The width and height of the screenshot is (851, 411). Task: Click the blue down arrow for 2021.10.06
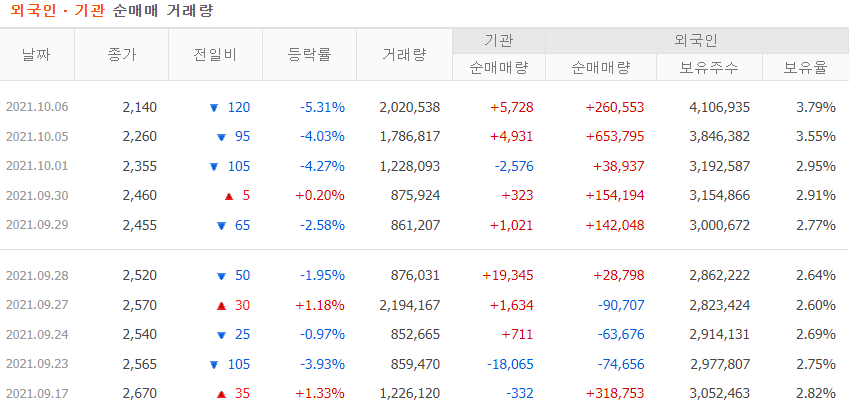213,108
